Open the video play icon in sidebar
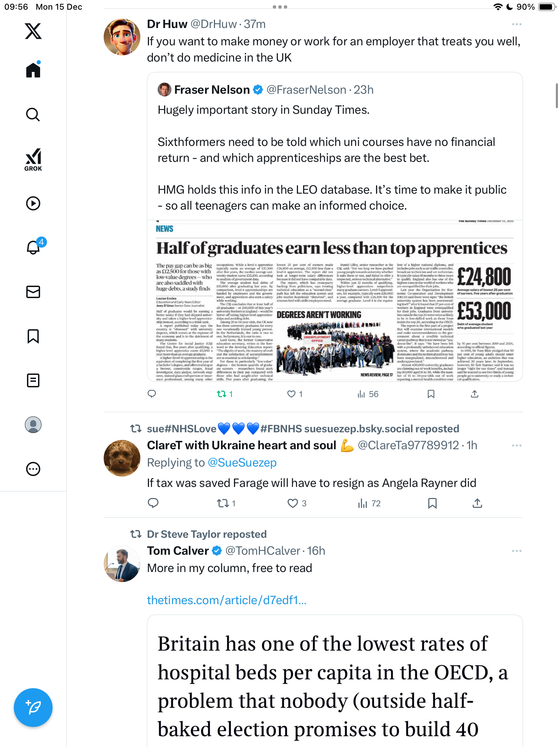The height and width of the screenshot is (747, 560). point(33,203)
